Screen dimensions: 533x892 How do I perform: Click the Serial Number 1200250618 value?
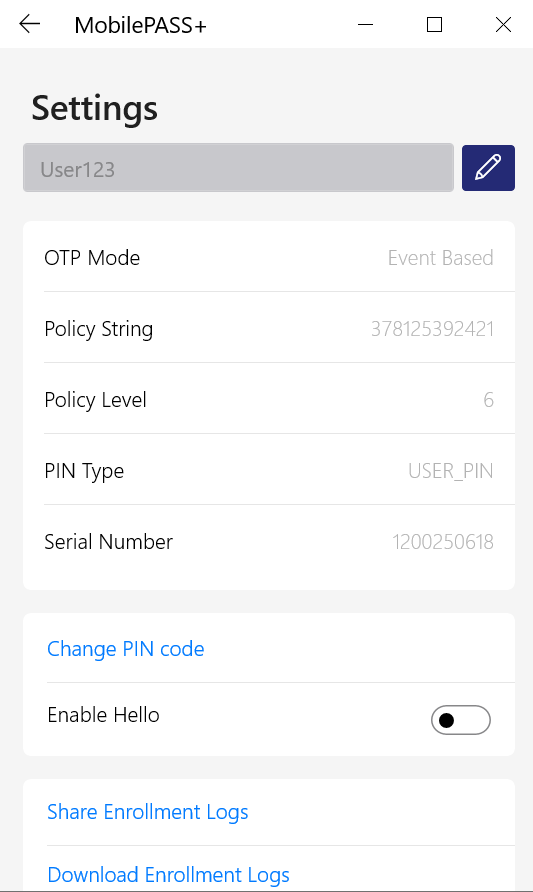tap(443, 542)
